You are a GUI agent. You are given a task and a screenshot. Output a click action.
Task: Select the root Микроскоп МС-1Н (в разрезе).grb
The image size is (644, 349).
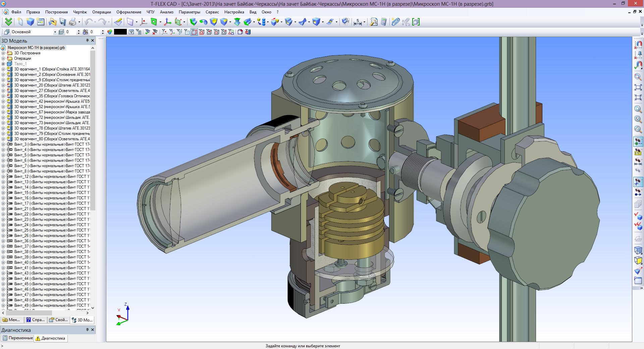(x=36, y=48)
